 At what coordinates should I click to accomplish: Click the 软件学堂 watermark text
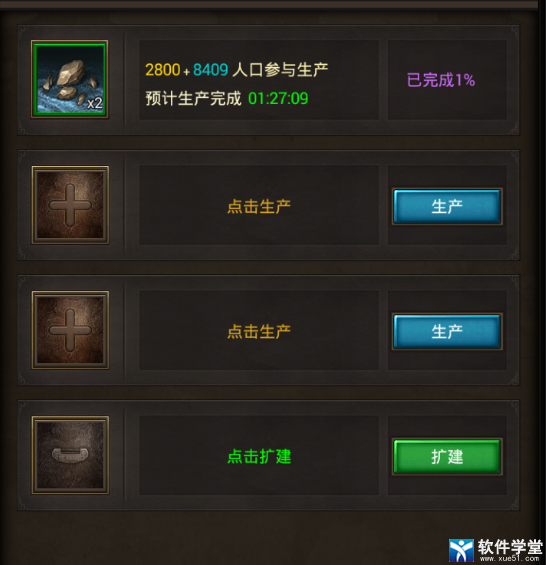point(510,547)
